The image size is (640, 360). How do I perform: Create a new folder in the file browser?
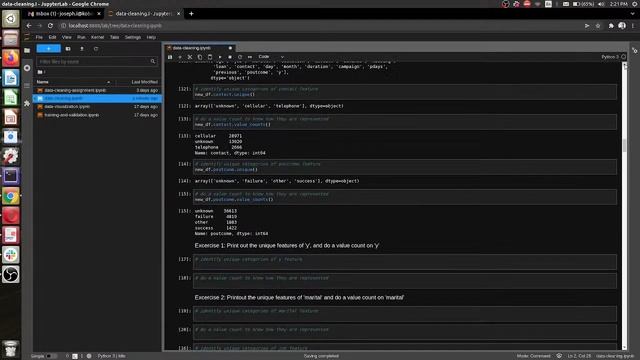(x=68, y=49)
